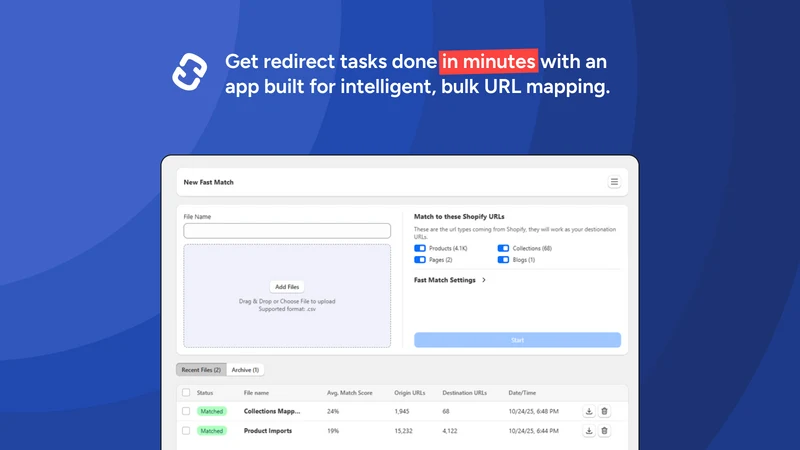Switch to the Archive (1) tab
This screenshot has height=450, width=800.
tap(245, 370)
